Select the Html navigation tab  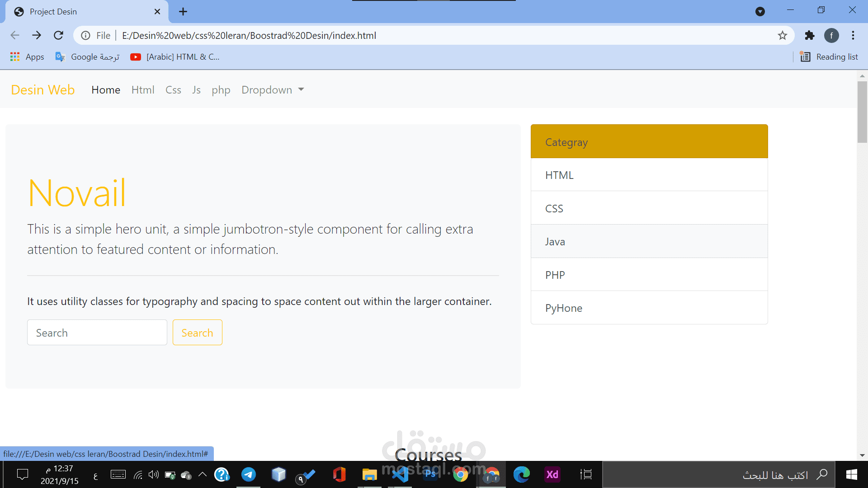coord(142,90)
